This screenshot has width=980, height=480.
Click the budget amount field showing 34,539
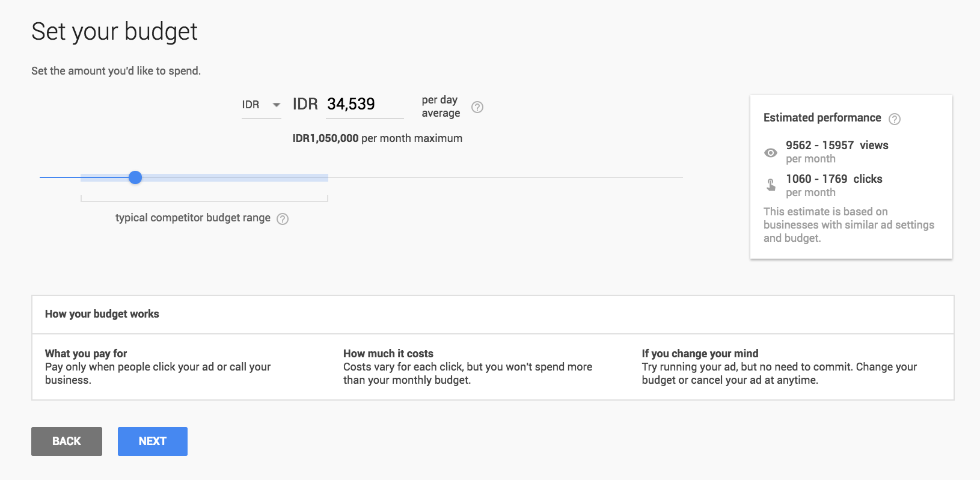click(x=365, y=105)
